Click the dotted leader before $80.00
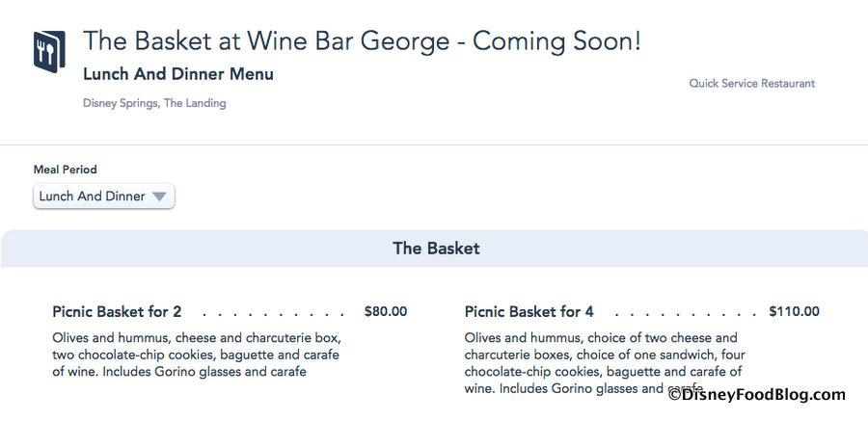868x421 pixels. (x=274, y=313)
